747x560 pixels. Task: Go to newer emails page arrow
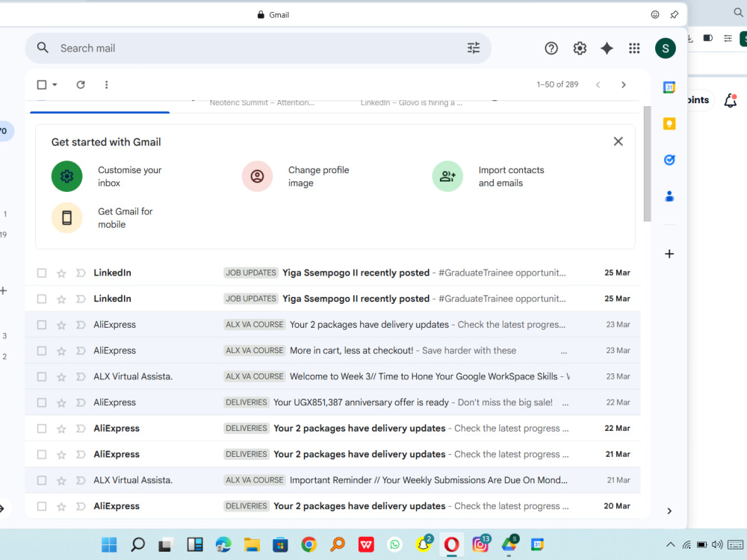point(598,85)
